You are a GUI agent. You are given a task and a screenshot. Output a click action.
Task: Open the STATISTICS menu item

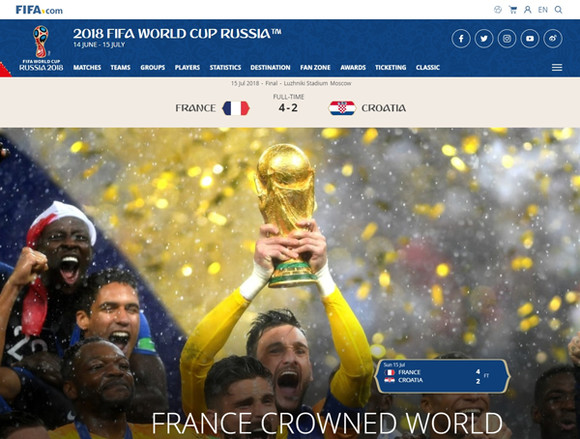click(225, 67)
